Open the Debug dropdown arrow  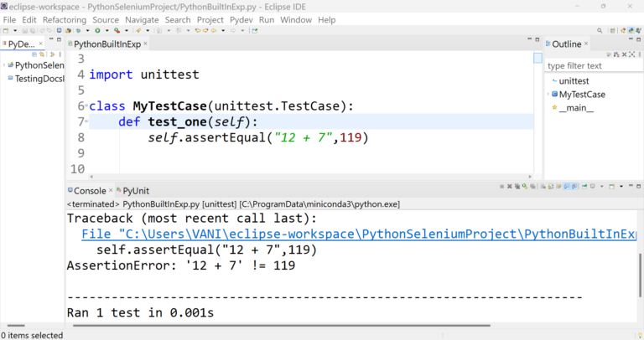[87, 30]
